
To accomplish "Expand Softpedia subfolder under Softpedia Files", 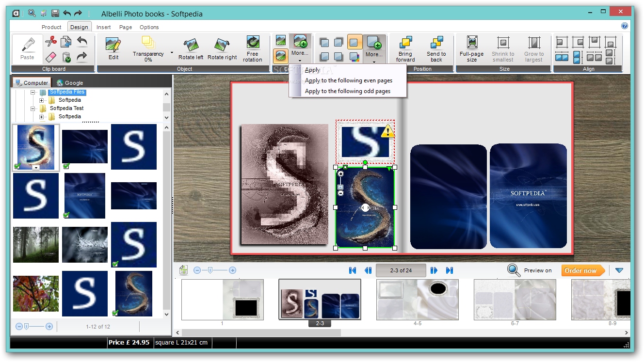I will coord(42,100).
